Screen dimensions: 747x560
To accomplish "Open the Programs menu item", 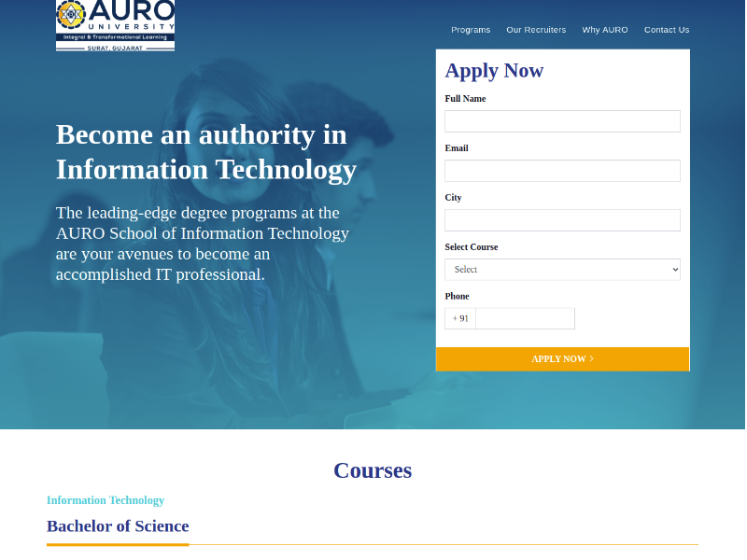I will [x=471, y=30].
